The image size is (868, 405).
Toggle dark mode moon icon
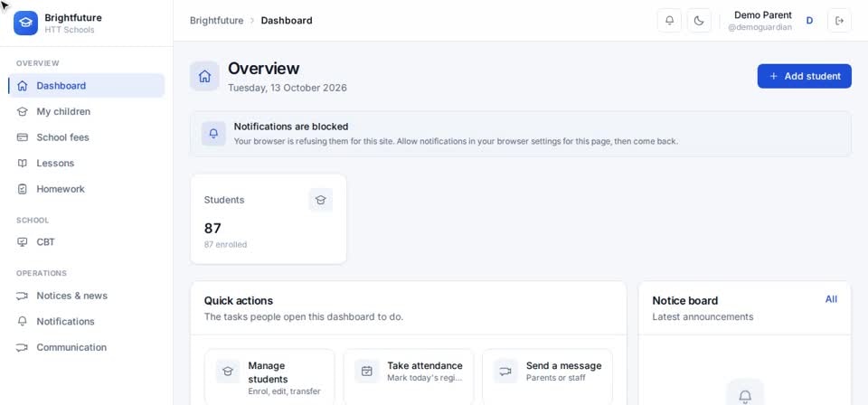[x=699, y=21]
